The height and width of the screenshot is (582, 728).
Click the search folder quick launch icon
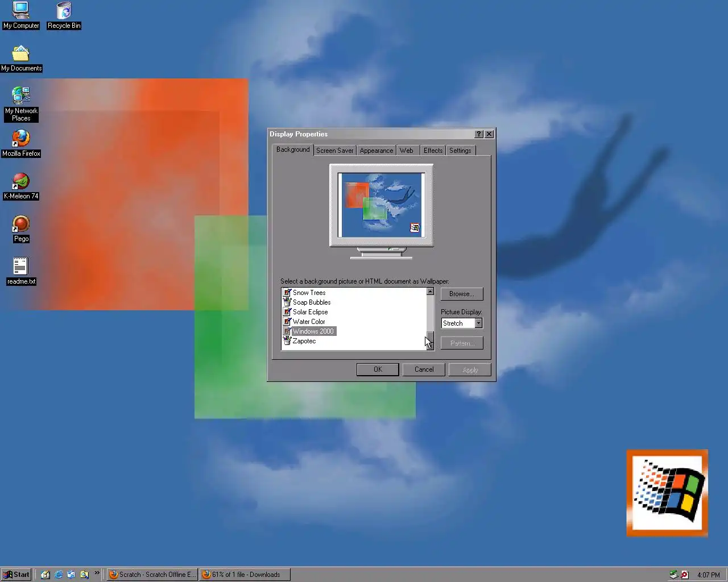(x=84, y=575)
